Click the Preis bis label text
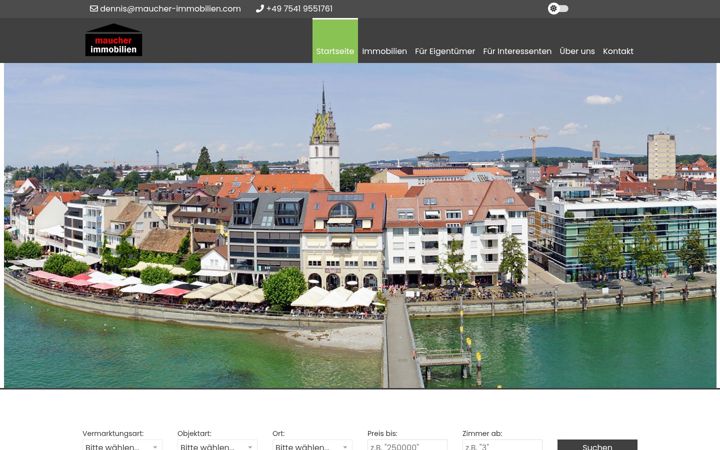The height and width of the screenshot is (450, 720). coord(382,433)
